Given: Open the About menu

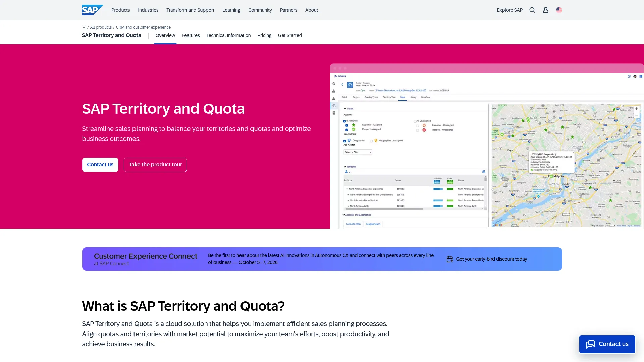Looking at the screenshot, I should [x=311, y=10].
